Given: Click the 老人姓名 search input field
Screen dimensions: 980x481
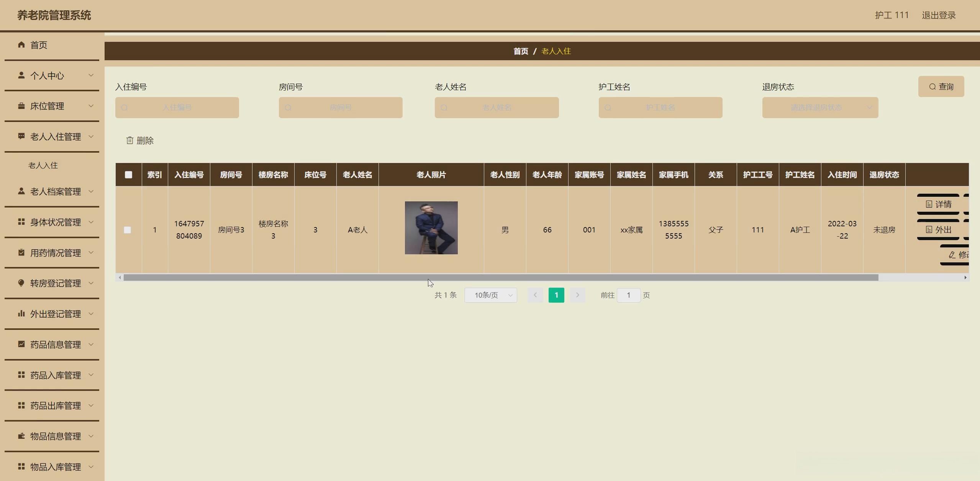Looking at the screenshot, I should click(x=497, y=108).
